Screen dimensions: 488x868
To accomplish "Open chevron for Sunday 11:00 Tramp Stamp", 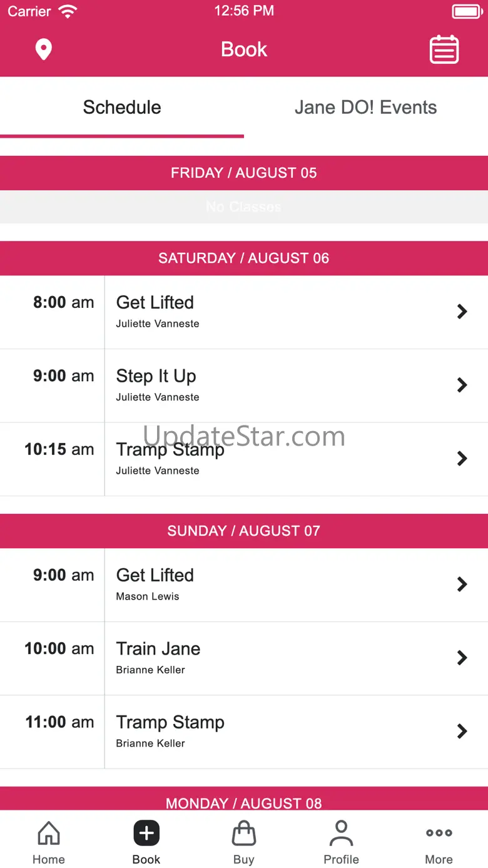I will tap(462, 732).
